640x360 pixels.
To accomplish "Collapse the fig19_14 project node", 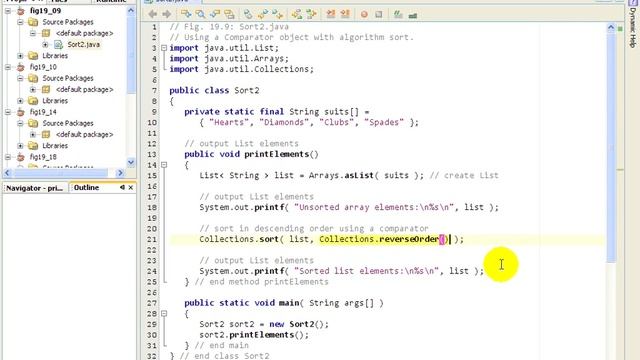I will 8,112.
